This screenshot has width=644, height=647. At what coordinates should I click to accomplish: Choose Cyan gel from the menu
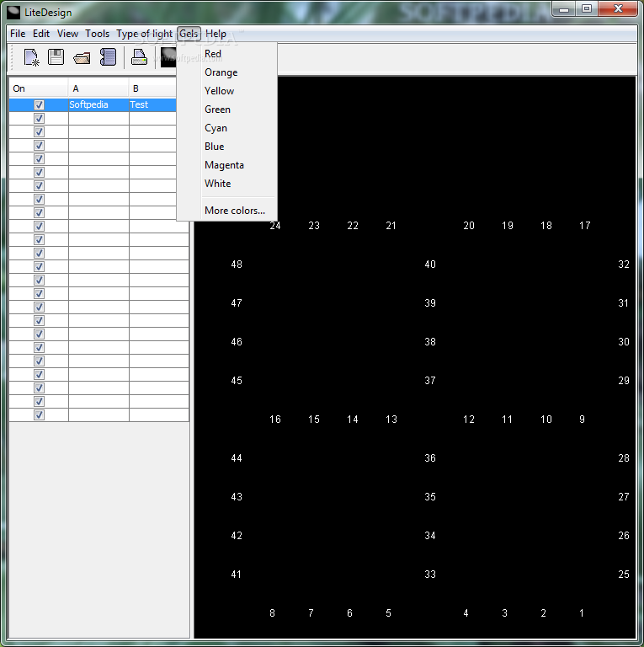(x=226, y=128)
